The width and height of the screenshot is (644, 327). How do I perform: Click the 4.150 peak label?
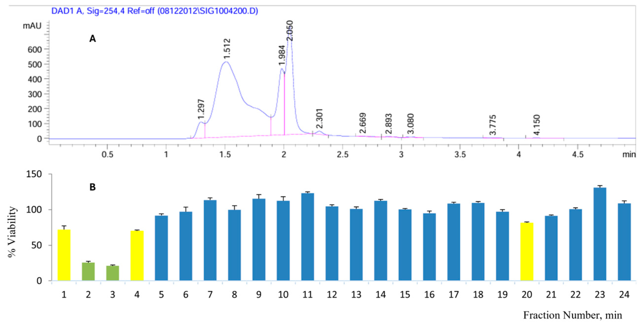(537, 125)
